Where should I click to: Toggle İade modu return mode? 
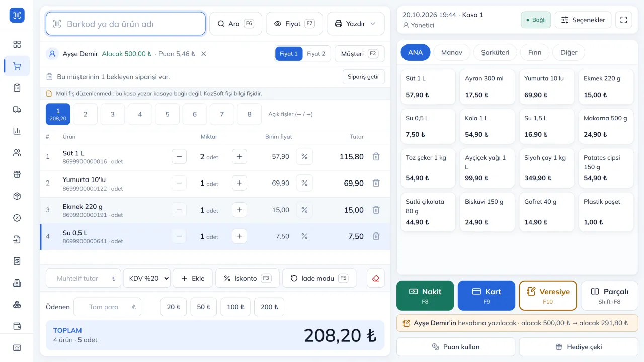coord(319,278)
